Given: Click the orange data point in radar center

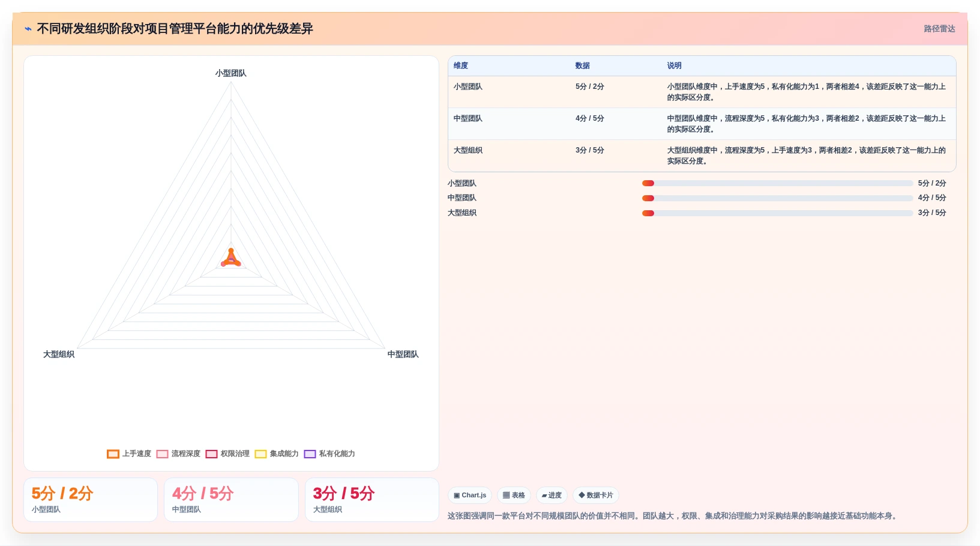Looking at the screenshot, I should (x=231, y=250).
